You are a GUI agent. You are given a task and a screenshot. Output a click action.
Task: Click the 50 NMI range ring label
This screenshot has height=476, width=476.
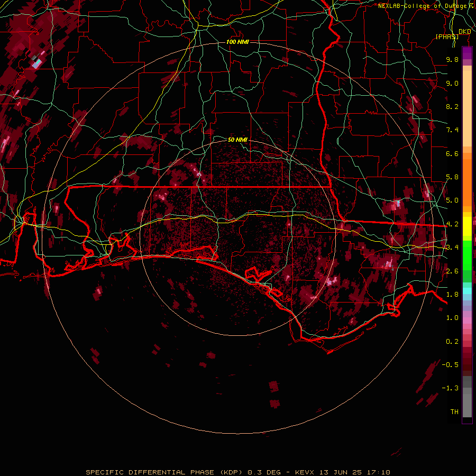click(237, 140)
